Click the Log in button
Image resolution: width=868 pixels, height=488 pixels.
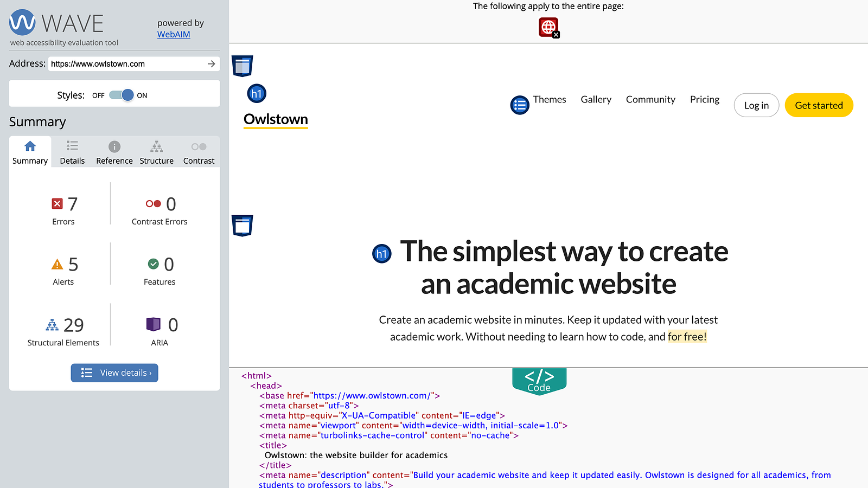(x=756, y=105)
